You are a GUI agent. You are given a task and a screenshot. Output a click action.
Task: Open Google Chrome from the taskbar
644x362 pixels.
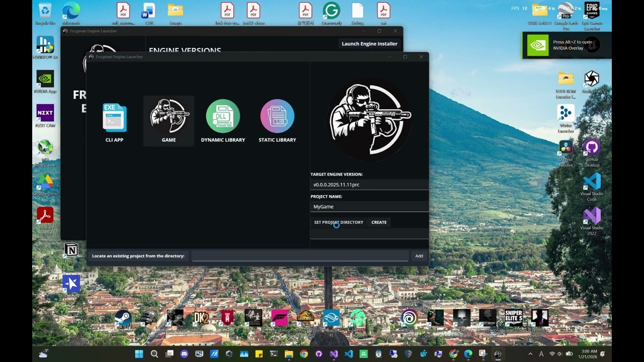click(303, 354)
